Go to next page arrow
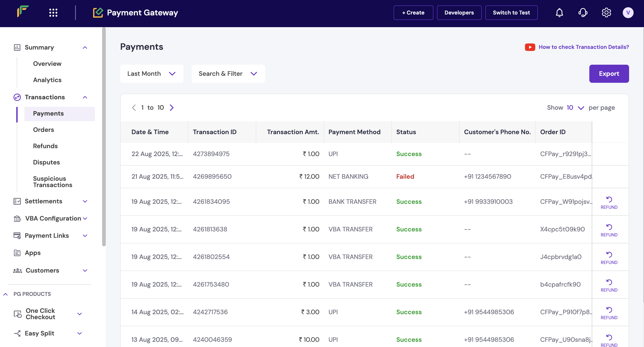The height and width of the screenshot is (347, 644). [x=172, y=108]
